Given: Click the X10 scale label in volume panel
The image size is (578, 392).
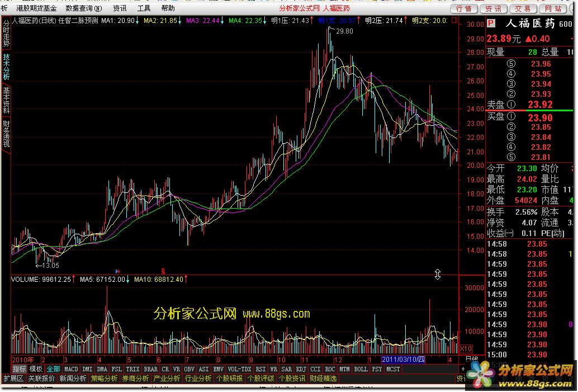Looking at the screenshot, I should (x=466, y=348).
